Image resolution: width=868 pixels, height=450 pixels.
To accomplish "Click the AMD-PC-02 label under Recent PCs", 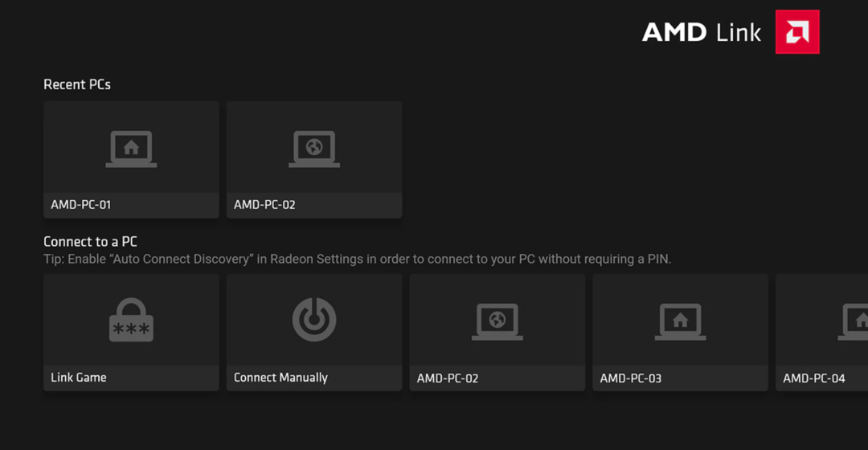I will (264, 205).
